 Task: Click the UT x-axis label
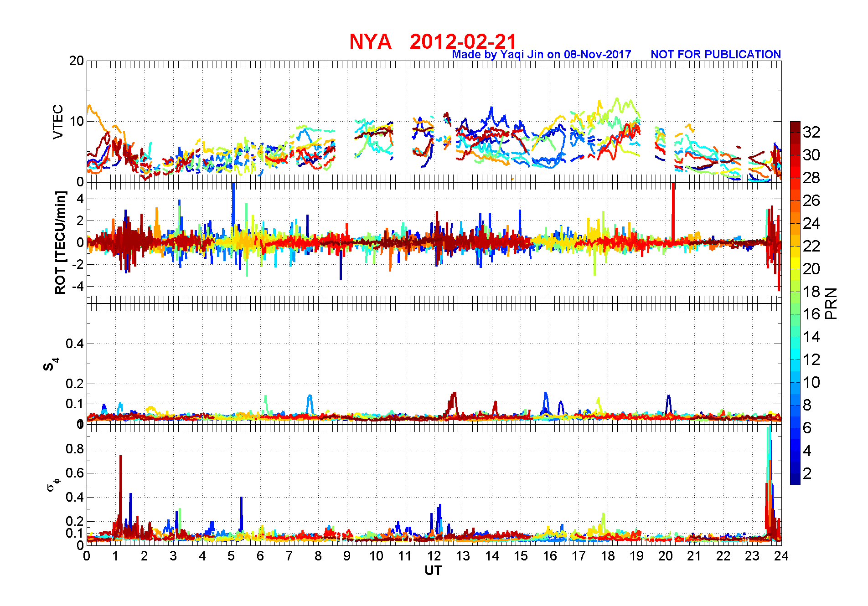point(433,570)
